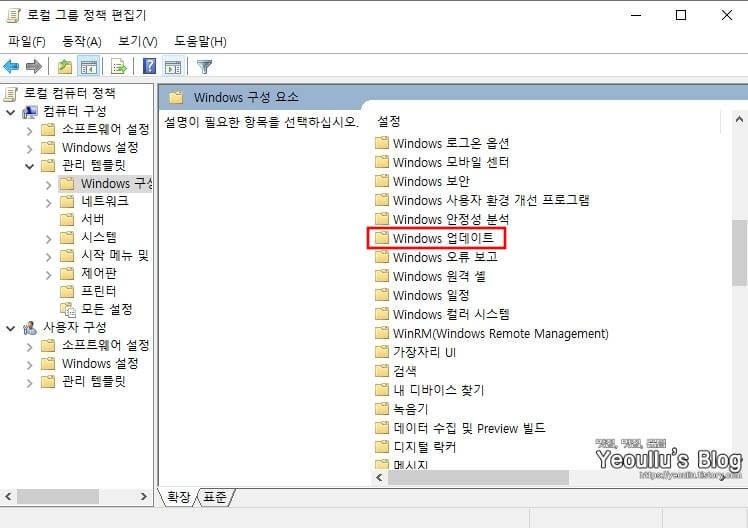Viewport: 748px width, 528px height.
Task: Open the 디지털 락커 folder
Action: (416, 447)
